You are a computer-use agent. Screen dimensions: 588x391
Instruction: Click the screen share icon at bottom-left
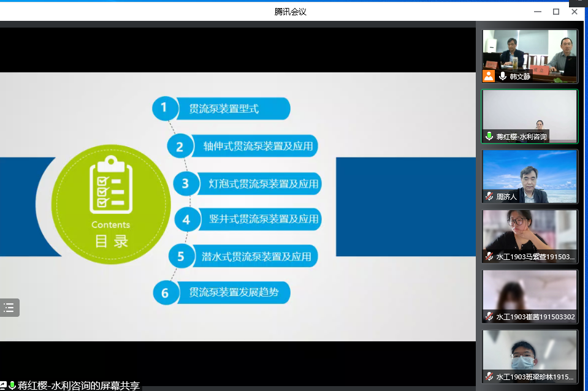tap(3, 385)
